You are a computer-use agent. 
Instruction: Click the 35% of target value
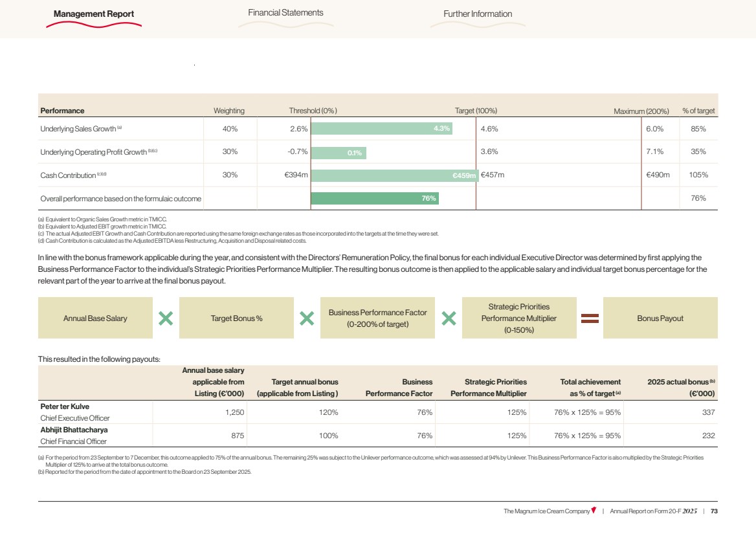coord(698,151)
